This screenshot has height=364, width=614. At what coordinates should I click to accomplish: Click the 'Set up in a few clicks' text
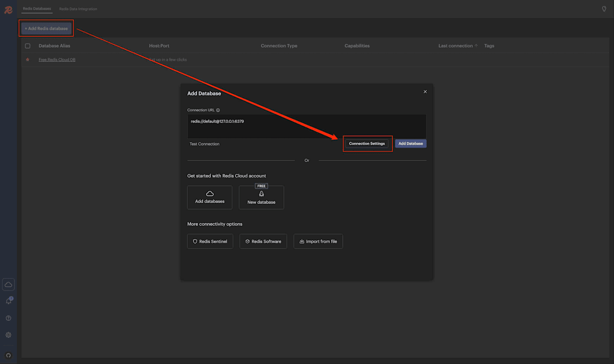click(x=168, y=60)
